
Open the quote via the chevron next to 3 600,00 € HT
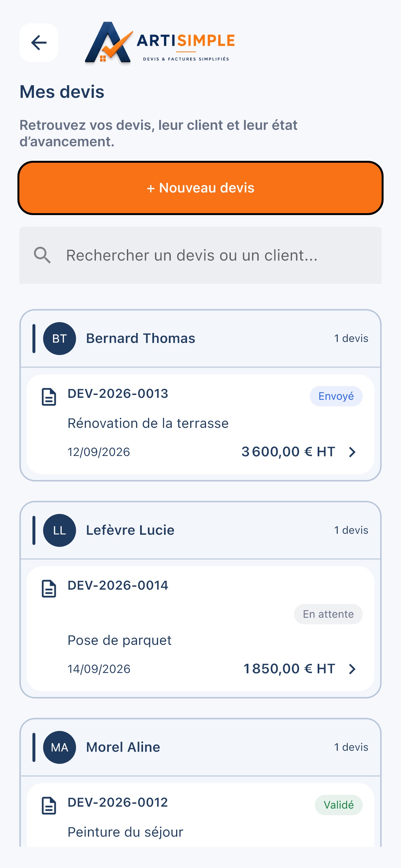[352, 452]
